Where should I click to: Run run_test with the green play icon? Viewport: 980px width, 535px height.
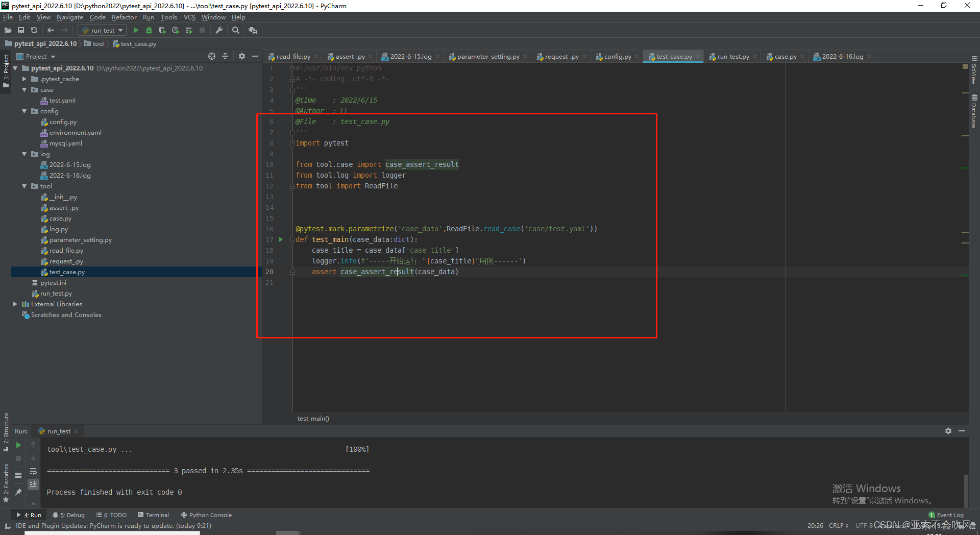pyautogui.click(x=136, y=31)
